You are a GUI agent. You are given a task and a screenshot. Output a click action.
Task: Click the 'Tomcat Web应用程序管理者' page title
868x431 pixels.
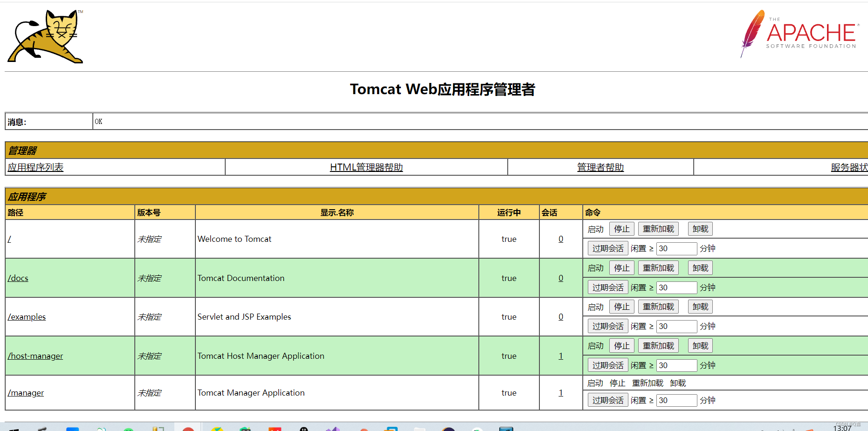[x=442, y=89]
